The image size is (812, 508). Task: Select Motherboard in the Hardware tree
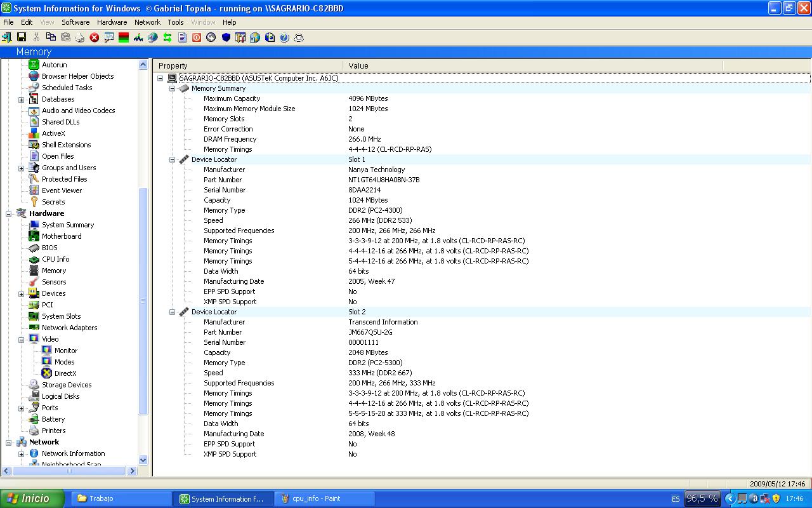pyautogui.click(x=61, y=236)
